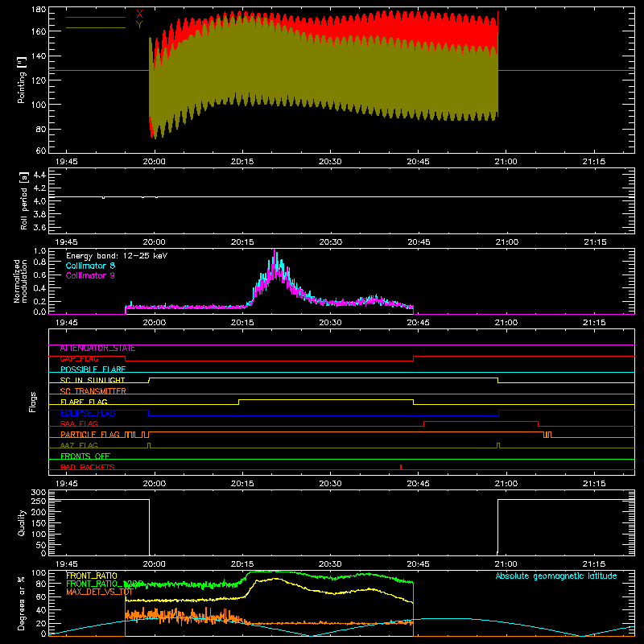The height and width of the screenshot is (644, 644).
Task: Click the red X legend label
Action: coord(139,14)
